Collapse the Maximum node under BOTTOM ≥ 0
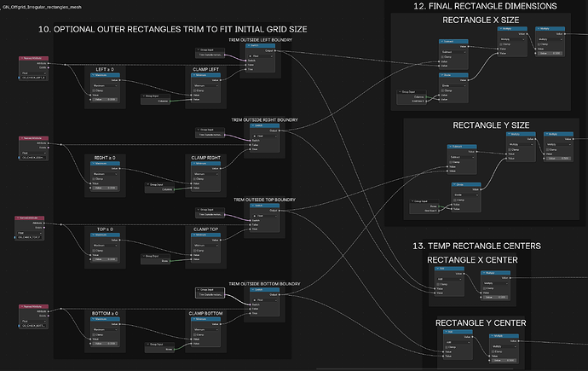The height and width of the screenshot is (371, 588). (93, 319)
